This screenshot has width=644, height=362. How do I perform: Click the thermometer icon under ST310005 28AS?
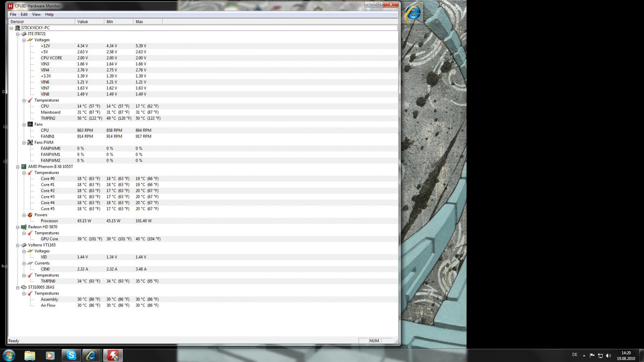point(30,294)
